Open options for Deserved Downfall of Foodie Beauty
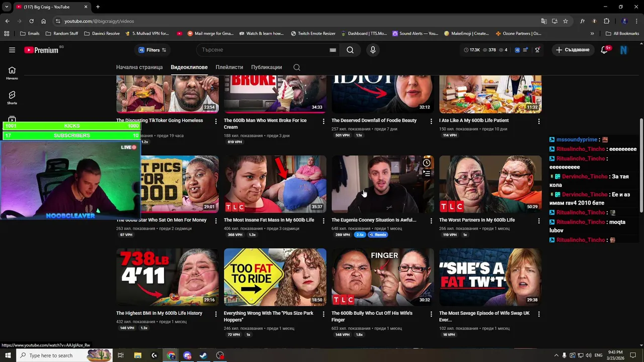This screenshot has height=362, width=644. coord(431,121)
